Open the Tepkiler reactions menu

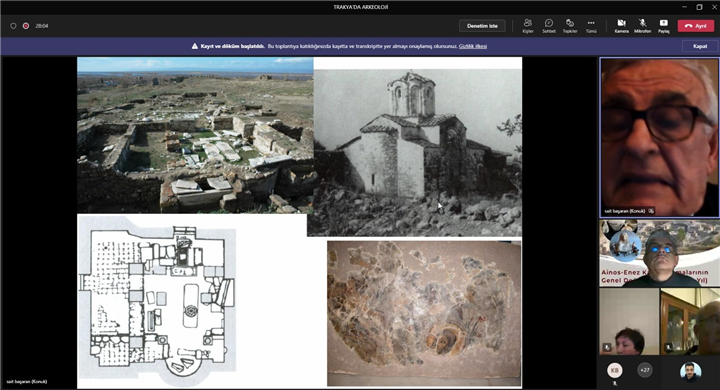tap(570, 26)
